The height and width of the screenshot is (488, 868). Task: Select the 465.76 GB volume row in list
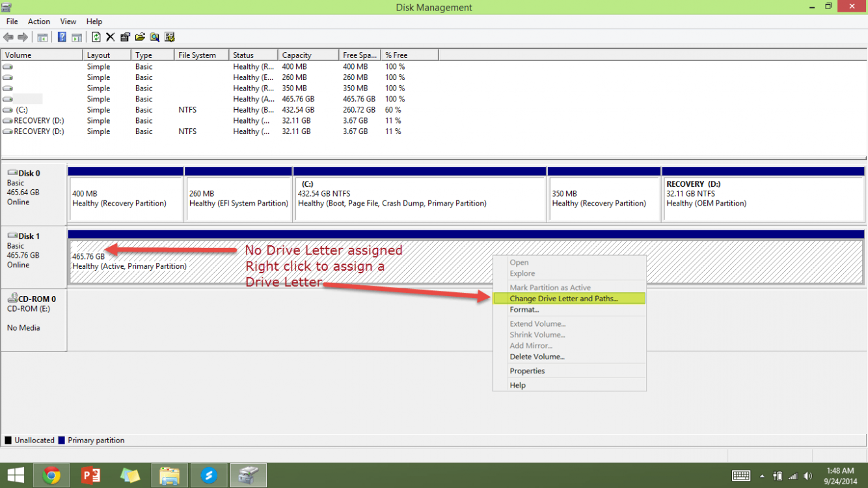pyautogui.click(x=219, y=99)
